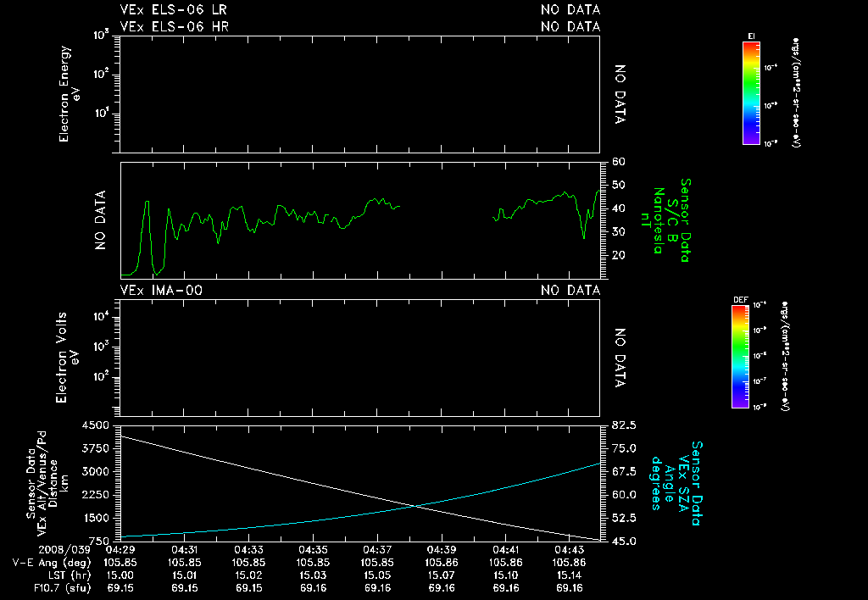Click the 'DEF' title above the color bar
Image resolution: width=868 pixels, height=600 pixels.
point(741,300)
